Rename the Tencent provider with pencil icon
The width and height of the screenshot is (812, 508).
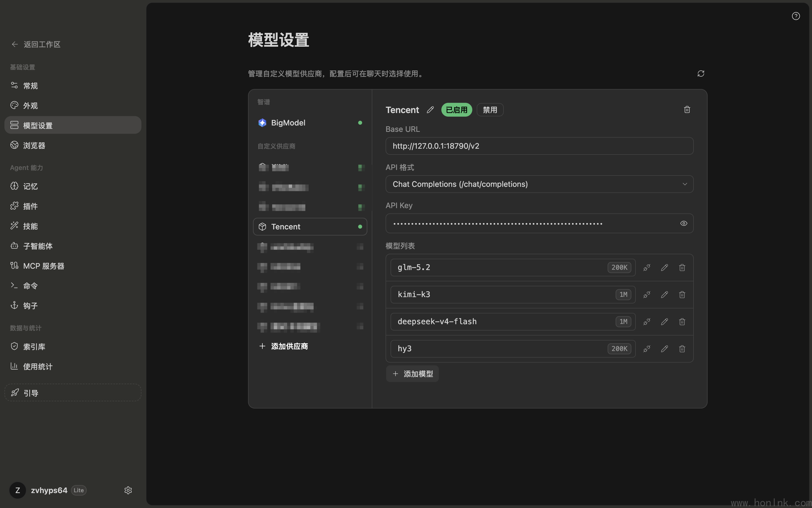pyautogui.click(x=430, y=110)
